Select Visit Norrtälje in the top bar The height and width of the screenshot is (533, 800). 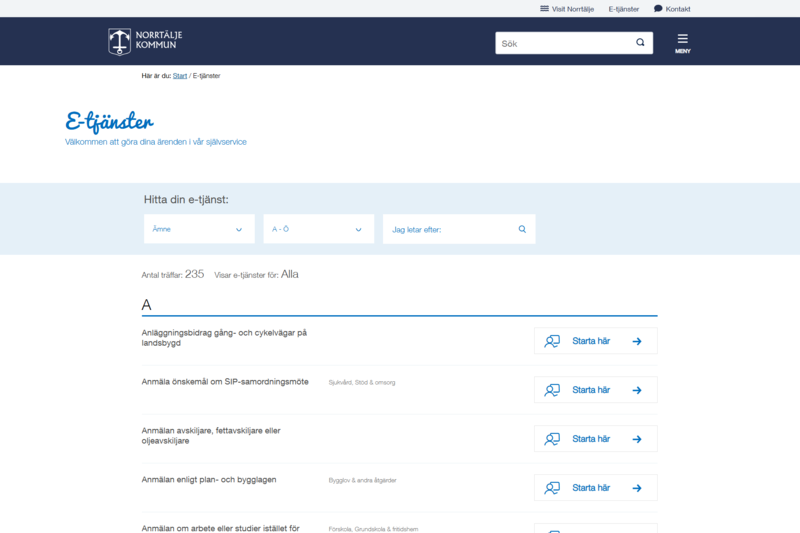pos(573,9)
